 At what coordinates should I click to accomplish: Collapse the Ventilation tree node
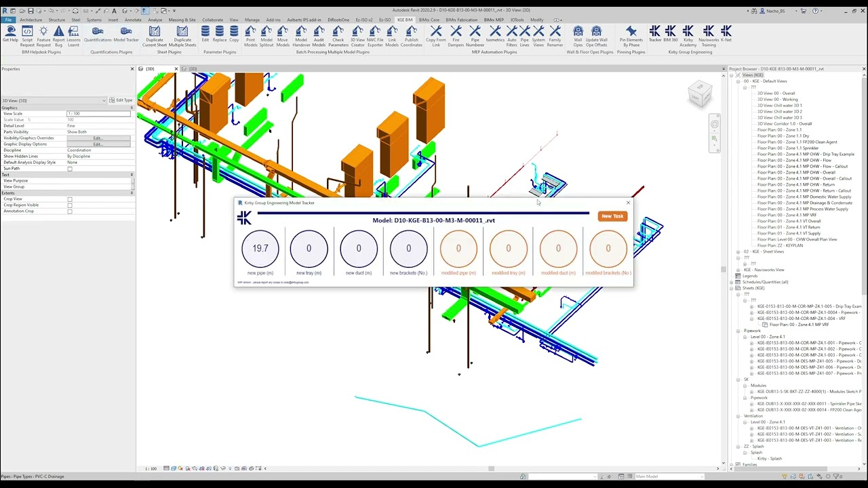[x=738, y=416]
